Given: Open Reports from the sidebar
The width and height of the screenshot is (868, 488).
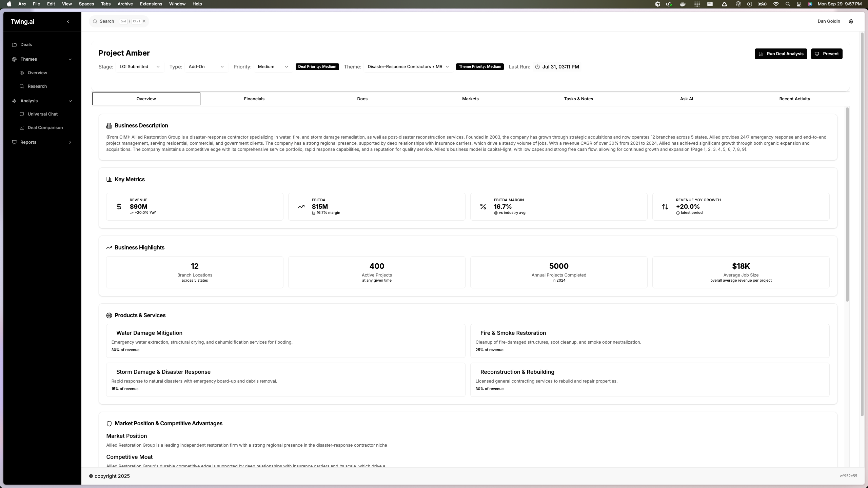Looking at the screenshot, I should [28, 142].
